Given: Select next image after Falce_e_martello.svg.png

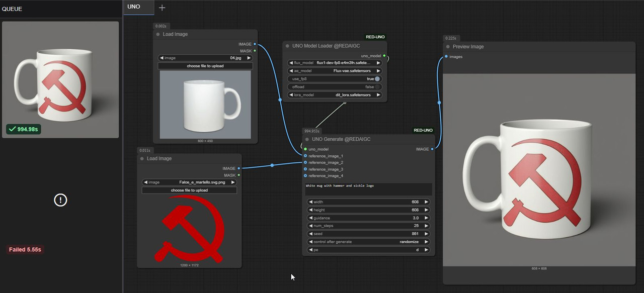Looking at the screenshot, I should 233,182.
